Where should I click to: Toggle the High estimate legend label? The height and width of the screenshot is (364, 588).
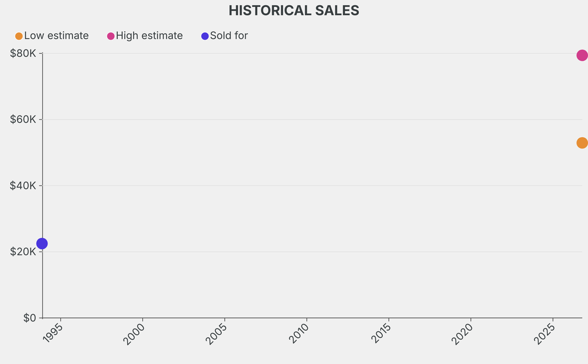[x=149, y=36]
